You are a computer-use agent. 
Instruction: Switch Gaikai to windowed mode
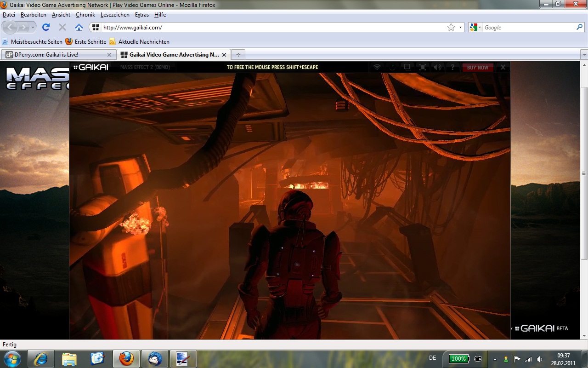(407, 67)
